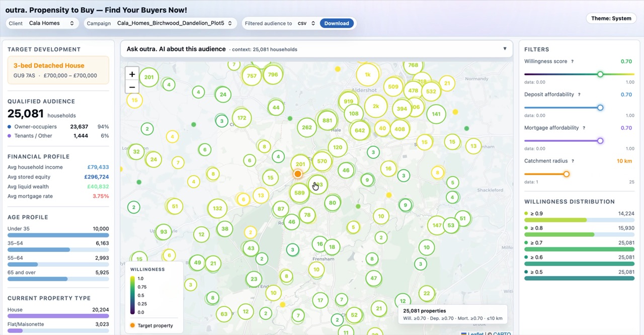Expand the Ask outra. AI panel arrow
This screenshot has width=644, height=335.
[x=505, y=49]
